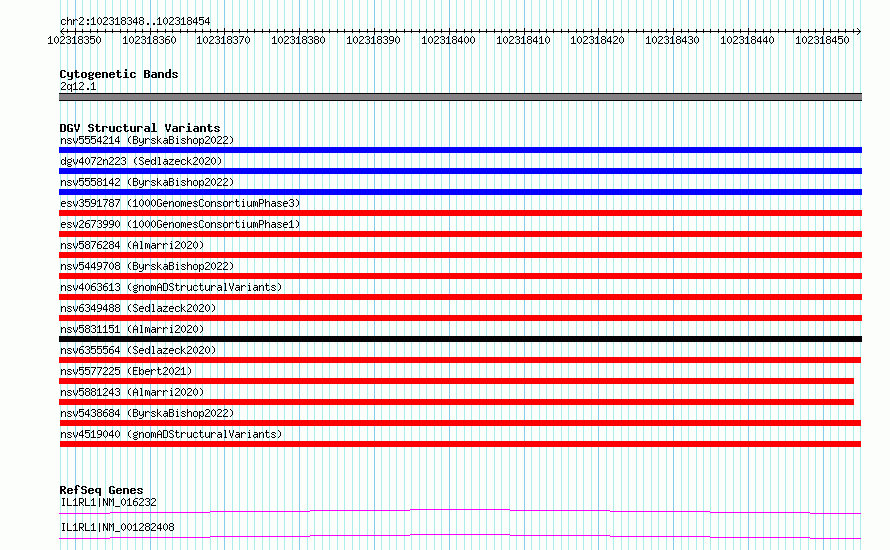
Task: Click the red bar for esv2673990
Action: [x=460, y=234]
